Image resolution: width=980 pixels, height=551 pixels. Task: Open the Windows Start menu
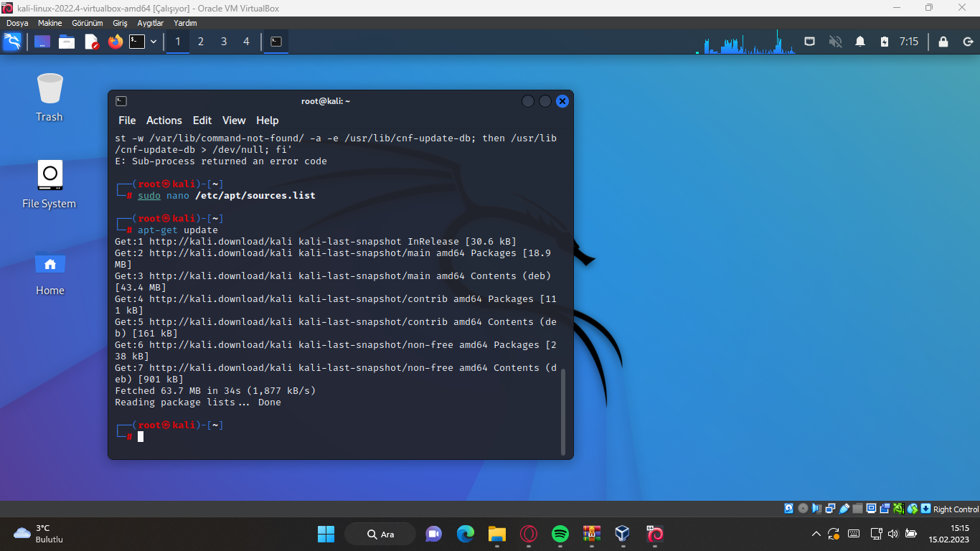pos(326,534)
